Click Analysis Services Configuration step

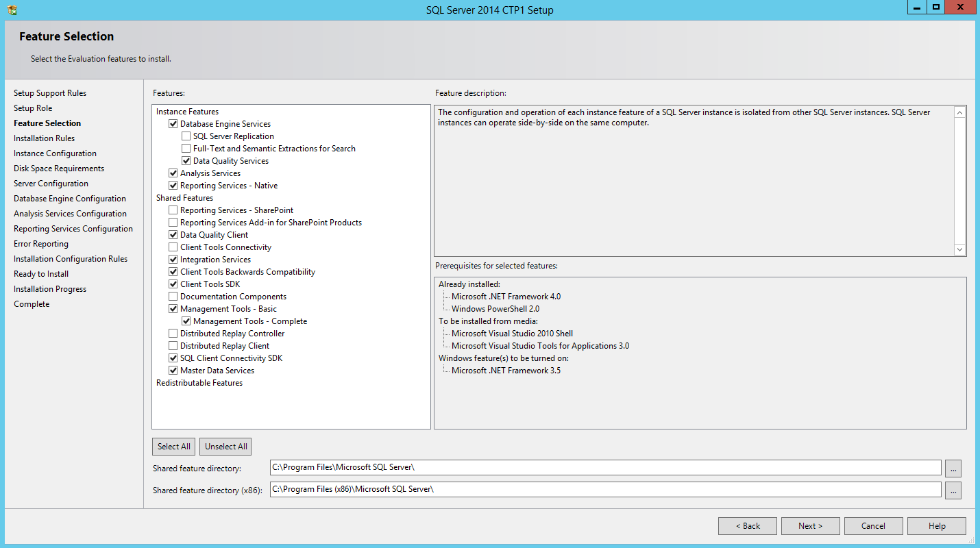pyautogui.click(x=70, y=214)
